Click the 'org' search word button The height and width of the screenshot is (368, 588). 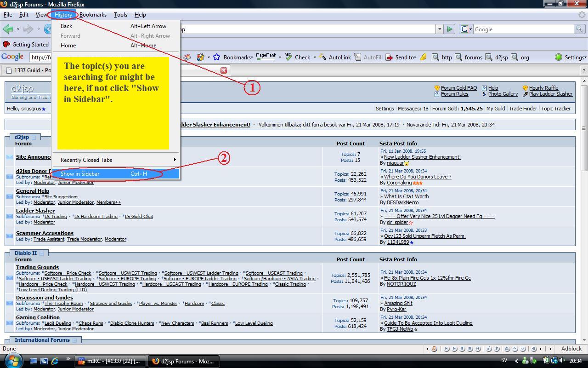520,57
